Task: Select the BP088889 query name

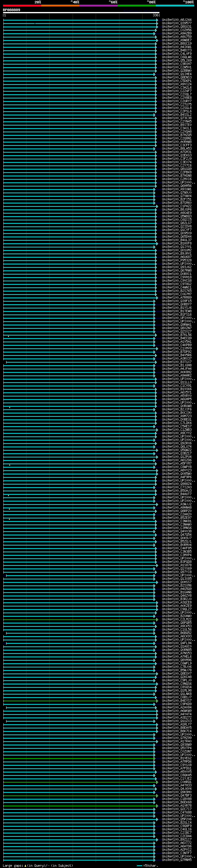Action: pos(11,10)
